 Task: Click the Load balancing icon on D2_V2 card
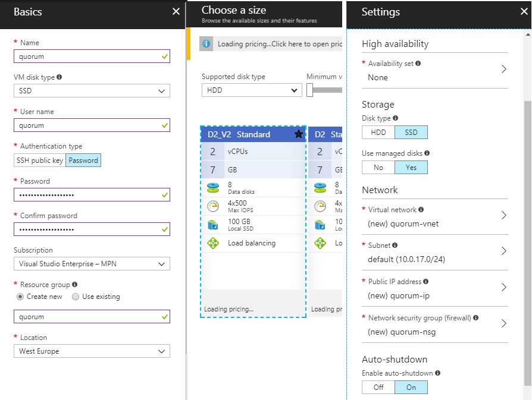[x=213, y=242]
